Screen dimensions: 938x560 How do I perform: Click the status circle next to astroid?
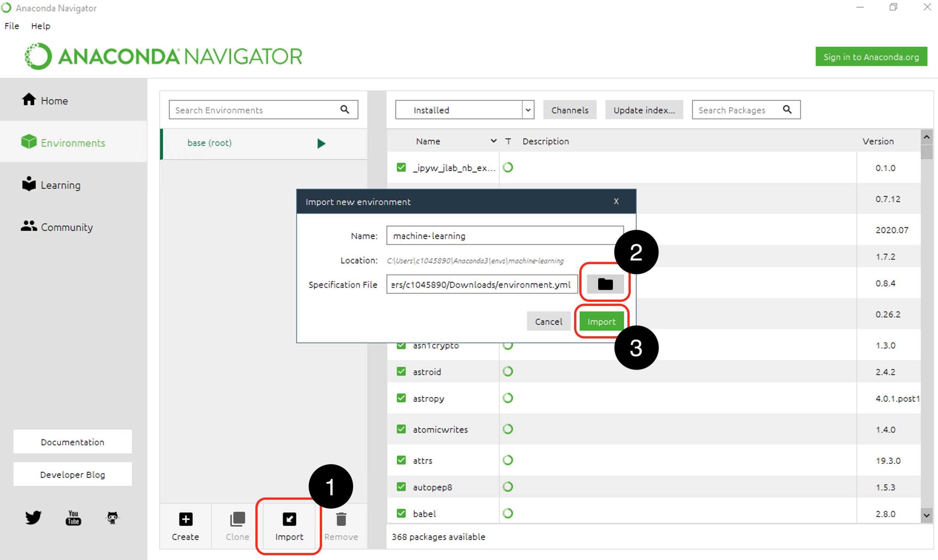pos(508,371)
